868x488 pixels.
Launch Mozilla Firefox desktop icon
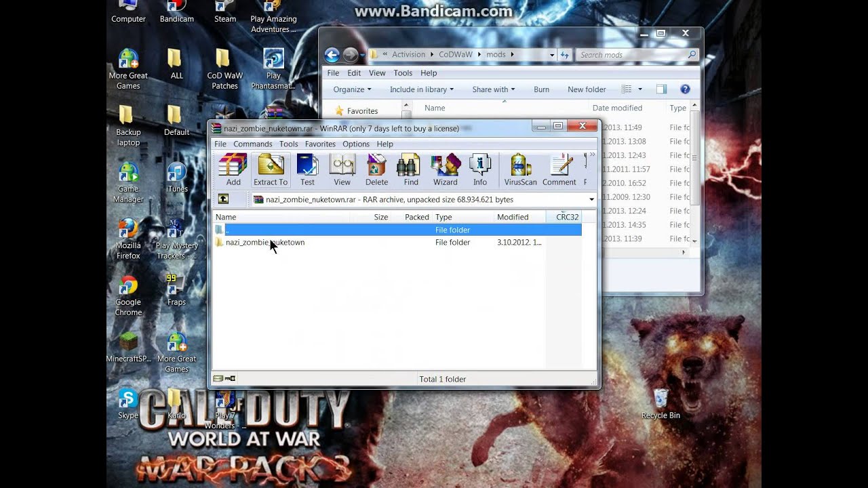point(128,239)
